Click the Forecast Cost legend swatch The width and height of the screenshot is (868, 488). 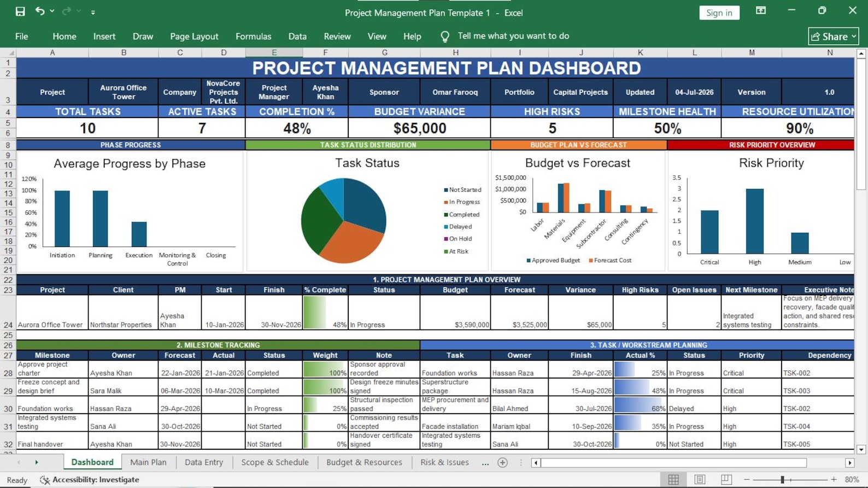point(591,261)
